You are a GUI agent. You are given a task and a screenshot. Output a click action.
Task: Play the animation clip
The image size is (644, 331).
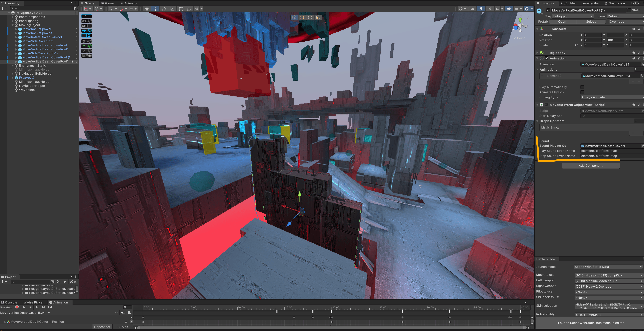(37, 307)
